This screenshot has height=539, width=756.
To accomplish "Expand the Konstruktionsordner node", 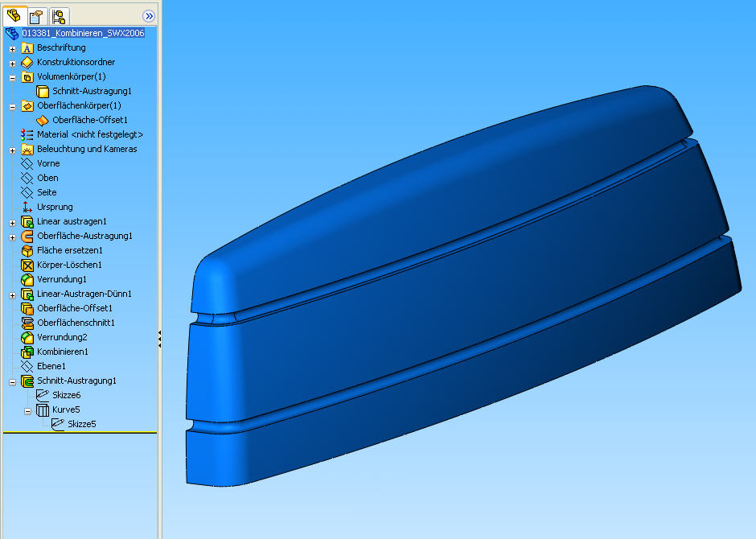I will 13,64.
